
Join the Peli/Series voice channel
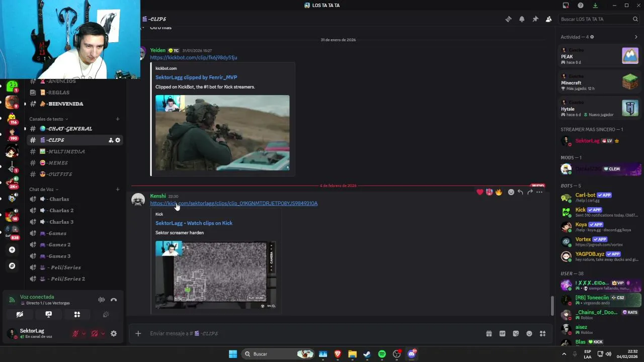click(x=74, y=267)
